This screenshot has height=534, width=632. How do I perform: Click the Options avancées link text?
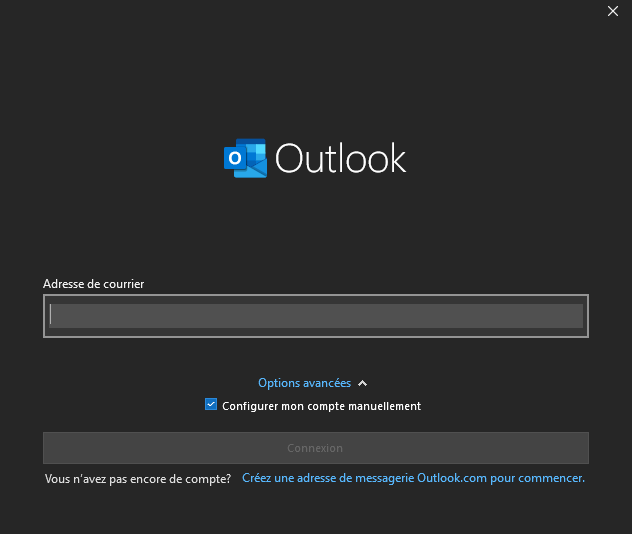(x=304, y=383)
